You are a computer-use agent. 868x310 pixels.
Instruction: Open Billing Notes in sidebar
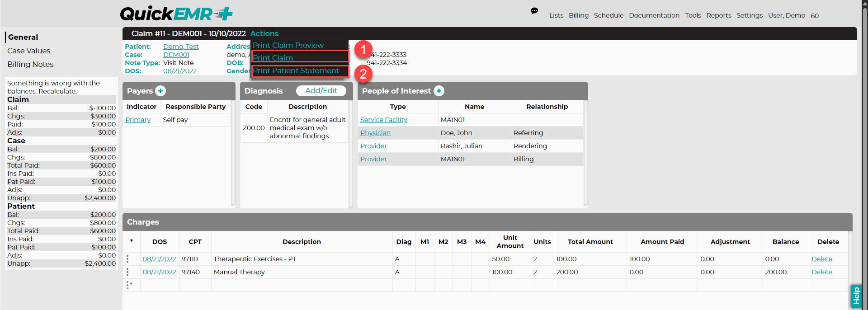point(30,64)
